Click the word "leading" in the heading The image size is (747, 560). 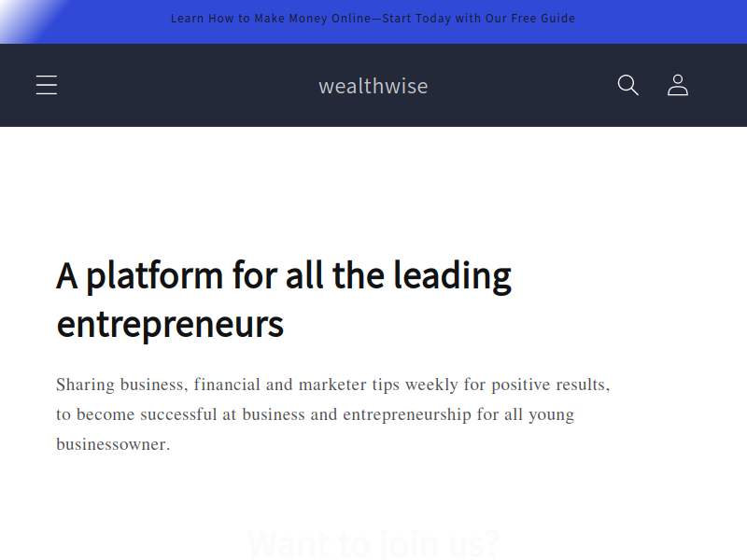[452, 276]
